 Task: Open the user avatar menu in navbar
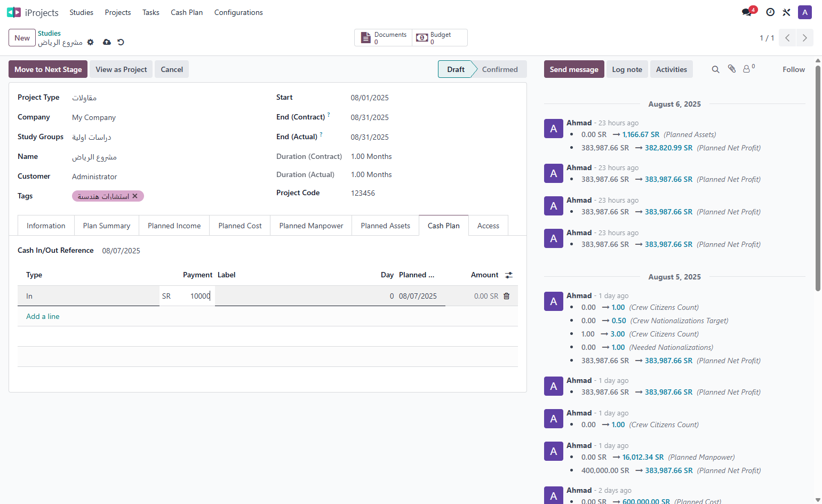[x=805, y=12]
